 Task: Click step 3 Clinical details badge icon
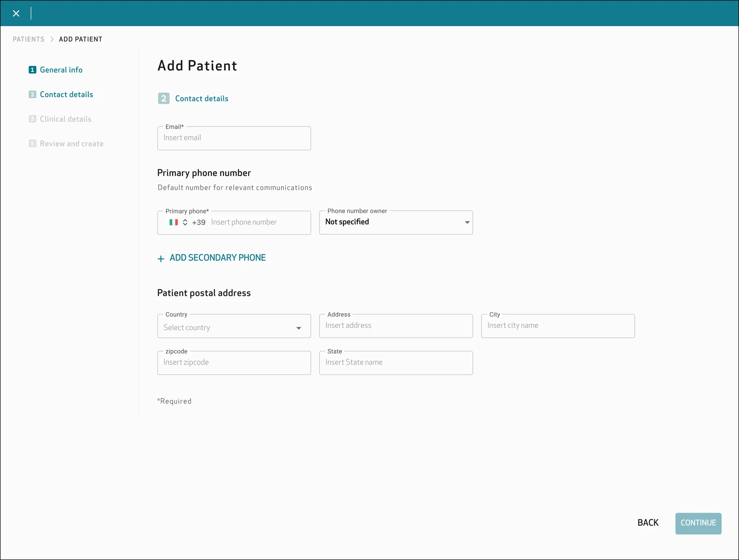pyautogui.click(x=32, y=119)
